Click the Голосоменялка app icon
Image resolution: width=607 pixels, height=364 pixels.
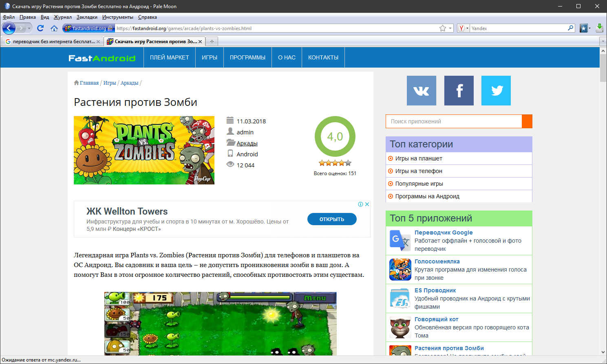click(400, 270)
